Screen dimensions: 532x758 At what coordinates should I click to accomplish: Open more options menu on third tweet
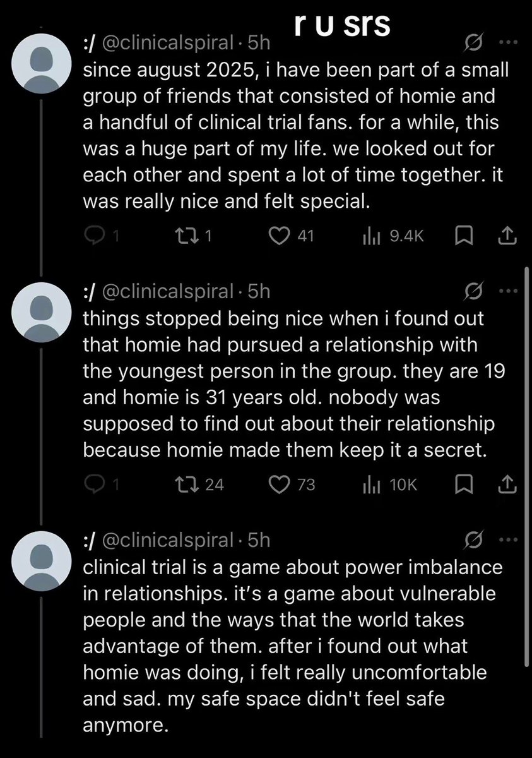(508, 540)
